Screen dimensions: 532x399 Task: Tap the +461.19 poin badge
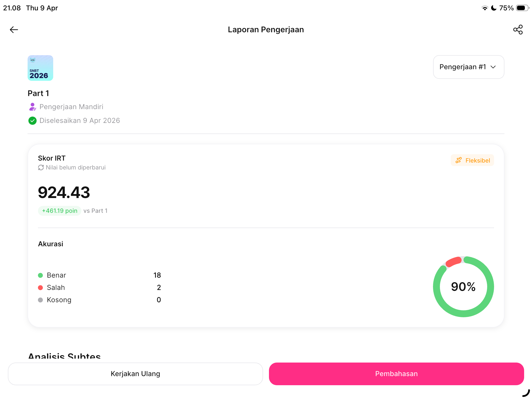click(x=60, y=211)
